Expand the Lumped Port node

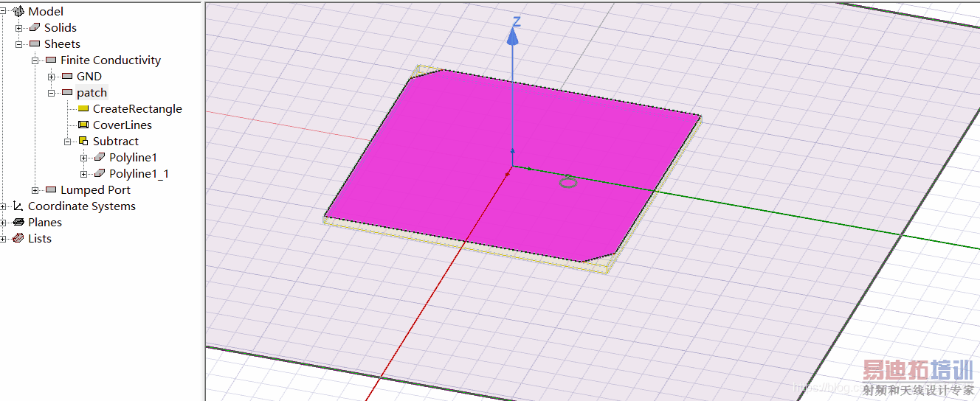click(x=35, y=190)
